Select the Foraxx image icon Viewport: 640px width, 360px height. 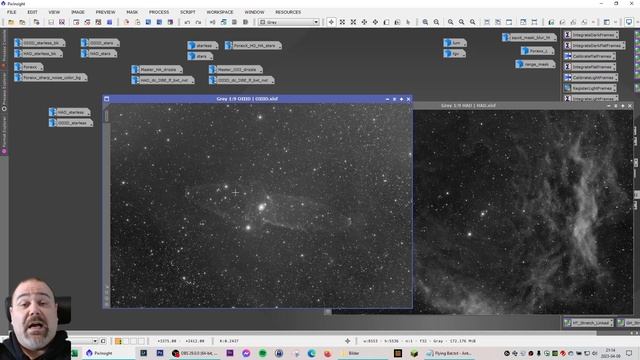[29, 67]
